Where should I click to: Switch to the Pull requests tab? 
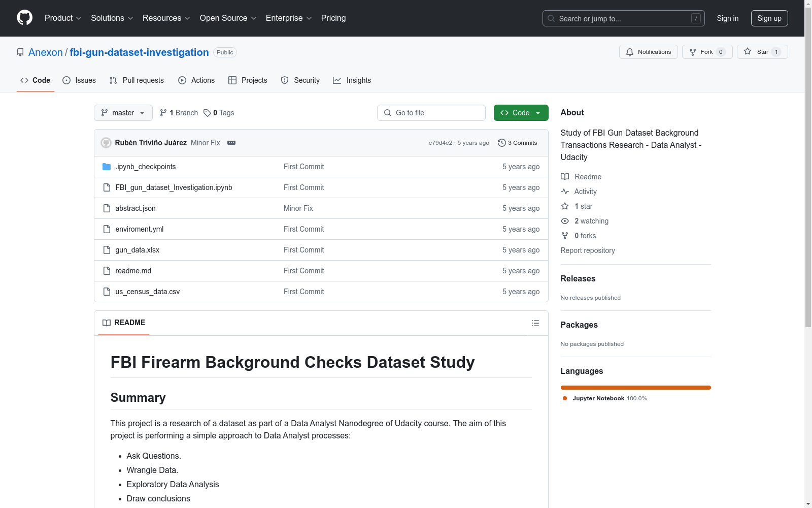pos(137,80)
